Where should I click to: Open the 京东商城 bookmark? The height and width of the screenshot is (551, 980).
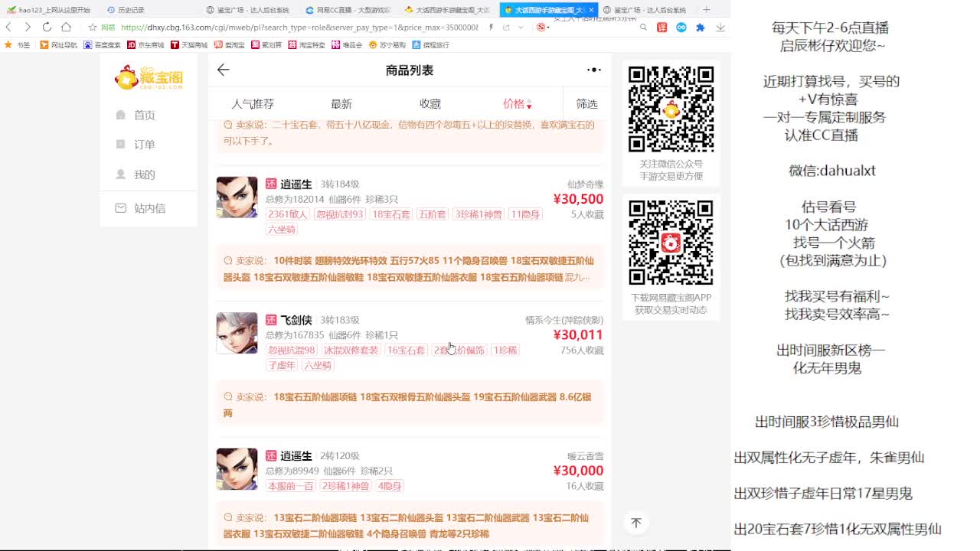[145, 45]
